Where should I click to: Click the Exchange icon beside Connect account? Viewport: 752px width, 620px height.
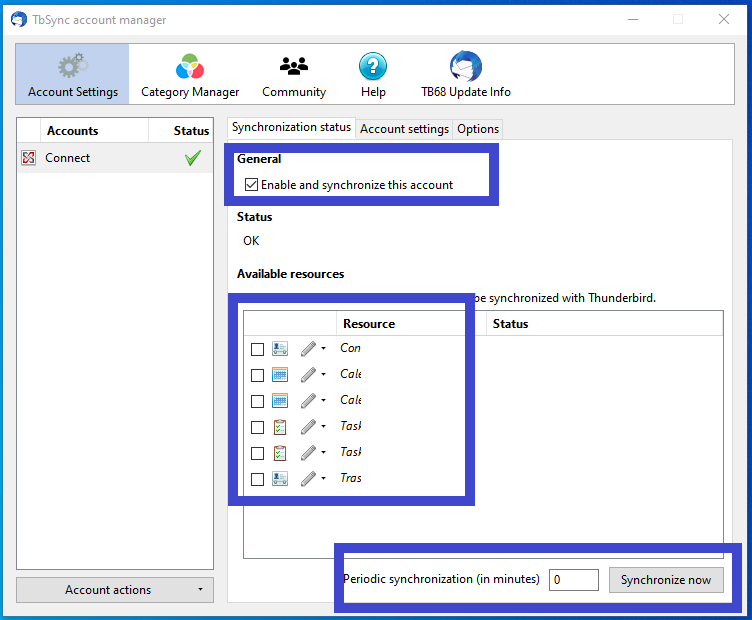coord(29,158)
